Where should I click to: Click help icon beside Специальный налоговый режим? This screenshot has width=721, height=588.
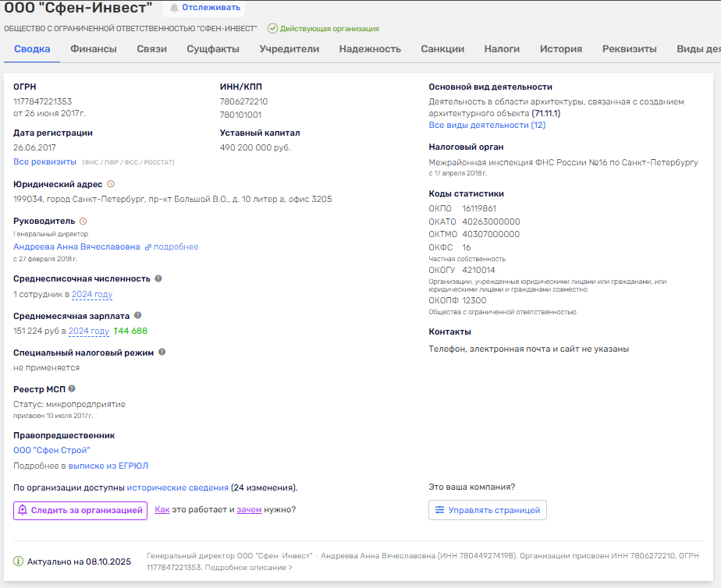[x=162, y=352]
